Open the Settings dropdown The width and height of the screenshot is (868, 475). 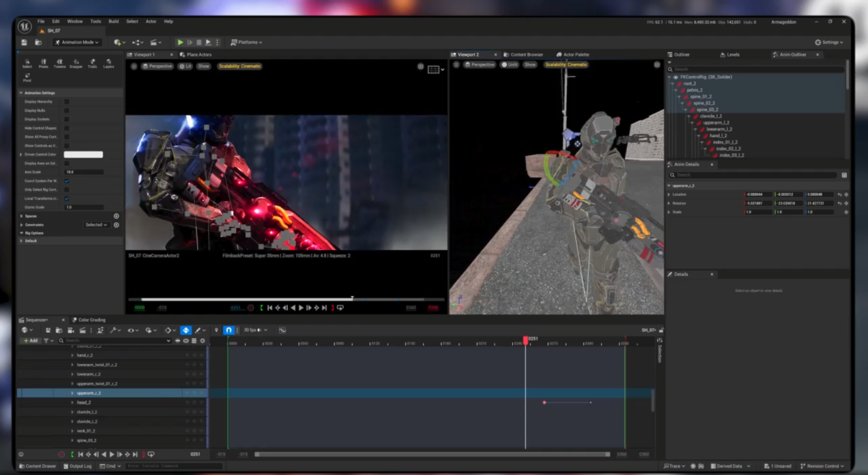829,42
